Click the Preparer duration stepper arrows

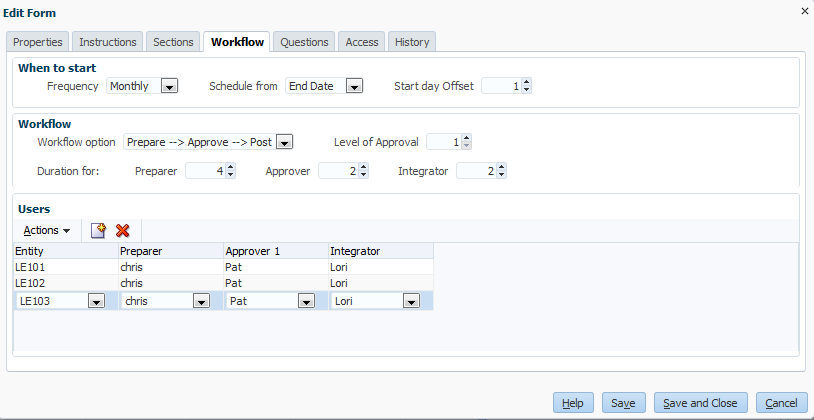pos(231,172)
